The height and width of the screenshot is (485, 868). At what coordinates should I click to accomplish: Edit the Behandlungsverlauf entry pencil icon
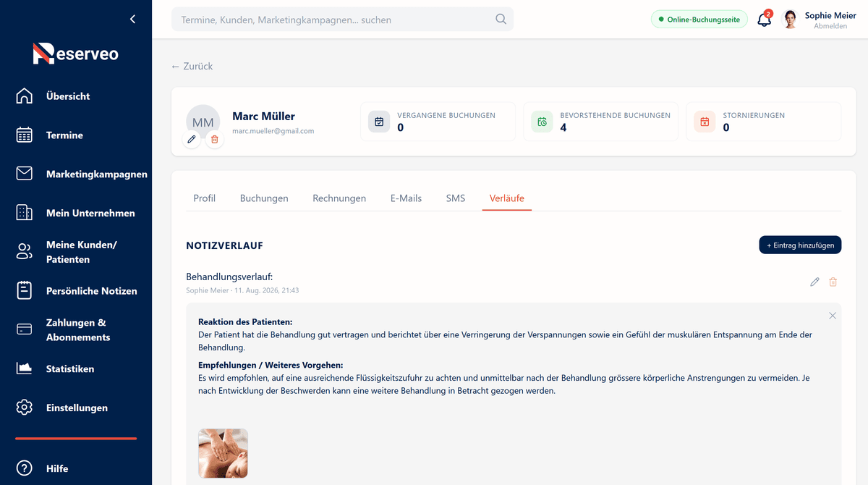tap(814, 282)
